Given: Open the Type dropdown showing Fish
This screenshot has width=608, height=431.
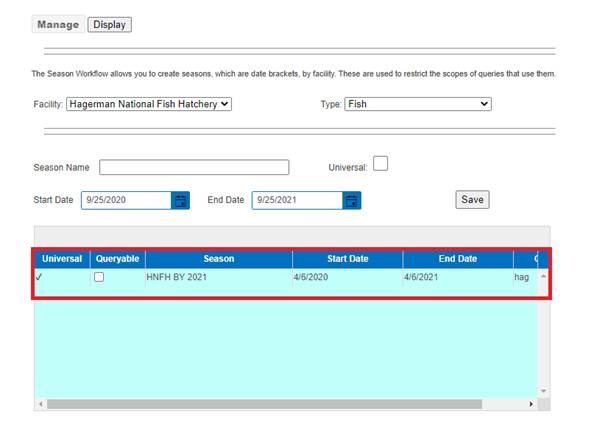Looking at the screenshot, I should coord(417,103).
